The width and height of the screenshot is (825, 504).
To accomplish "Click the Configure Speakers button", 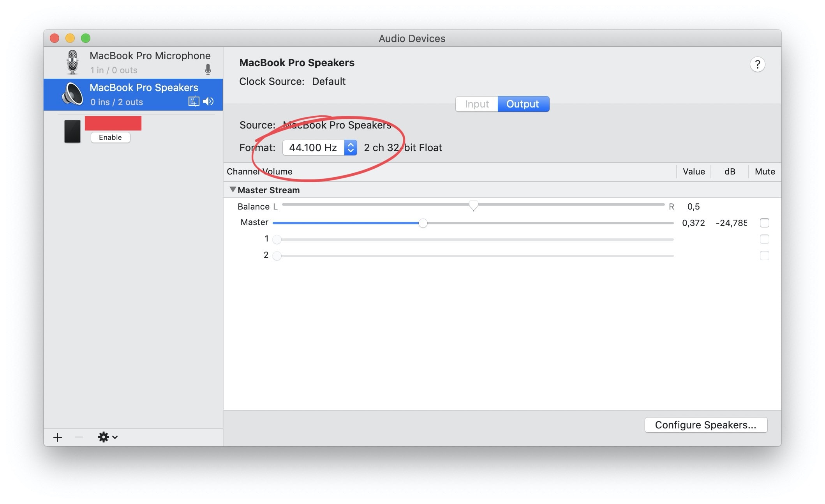I will pos(705,425).
